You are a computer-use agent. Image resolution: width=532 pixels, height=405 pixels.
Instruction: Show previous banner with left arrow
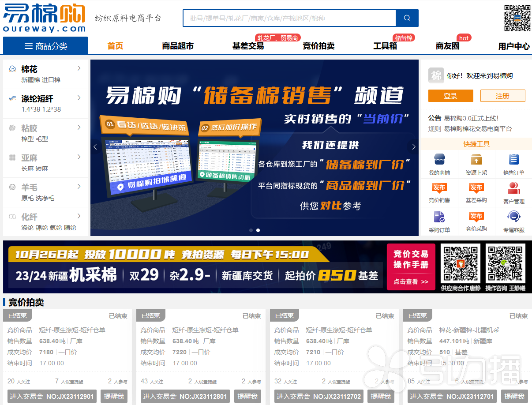(95, 147)
